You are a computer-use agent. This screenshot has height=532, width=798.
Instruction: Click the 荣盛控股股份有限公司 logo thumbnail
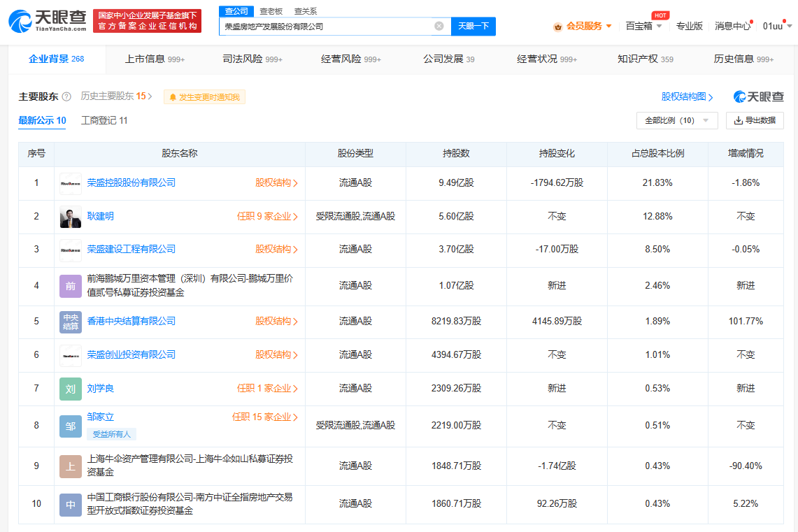[70, 183]
